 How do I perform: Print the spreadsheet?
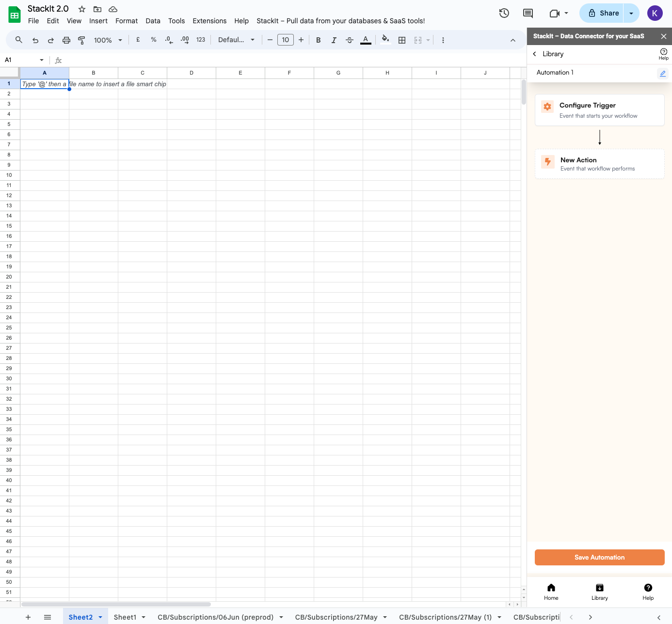pyautogui.click(x=66, y=40)
